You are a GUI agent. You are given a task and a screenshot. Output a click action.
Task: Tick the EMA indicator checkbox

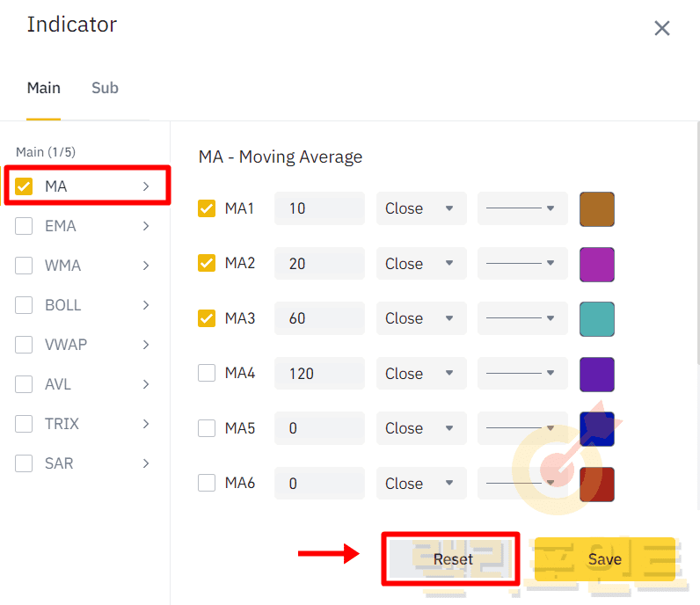tap(24, 226)
